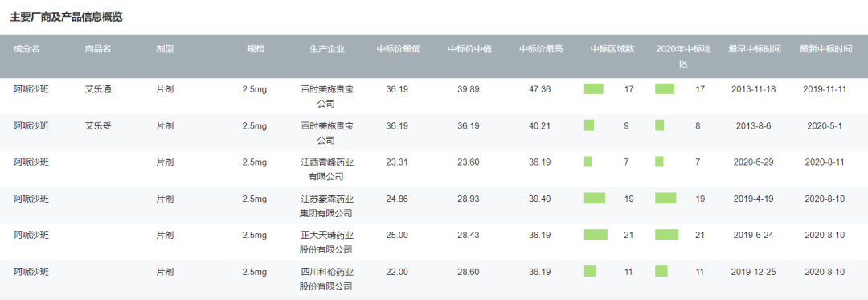Image resolution: width=868 pixels, height=300 pixels.
Task: Select the 23.60 median price value
Action: coord(469,162)
